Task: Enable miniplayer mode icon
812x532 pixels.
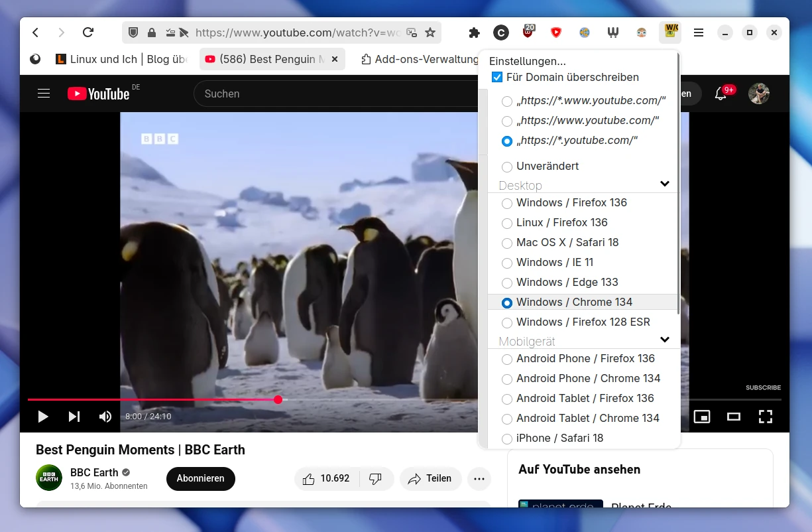Action: (701, 417)
